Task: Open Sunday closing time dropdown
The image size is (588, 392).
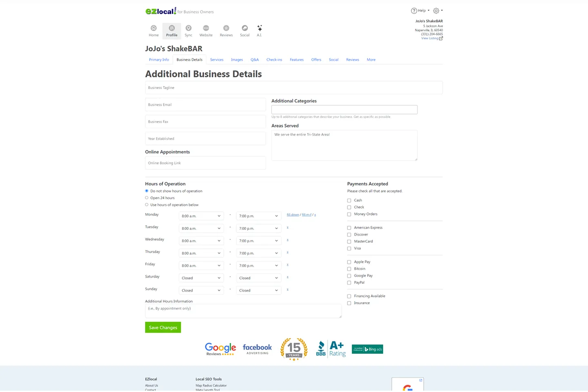Action: pos(259,290)
